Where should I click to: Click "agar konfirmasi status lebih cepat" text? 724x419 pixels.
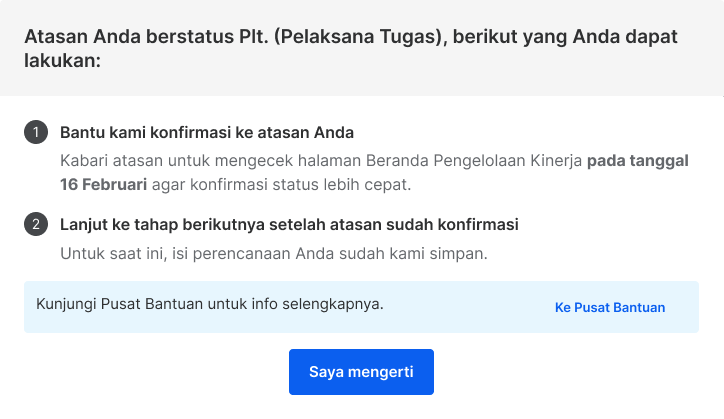point(282,184)
